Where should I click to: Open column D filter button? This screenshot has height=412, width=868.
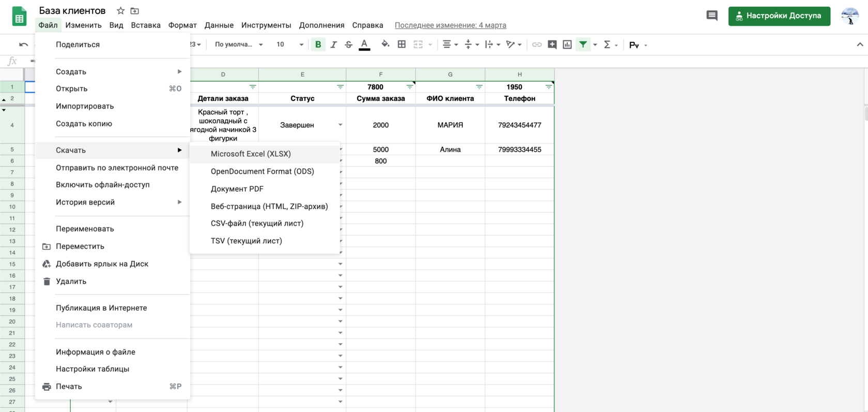253,87
